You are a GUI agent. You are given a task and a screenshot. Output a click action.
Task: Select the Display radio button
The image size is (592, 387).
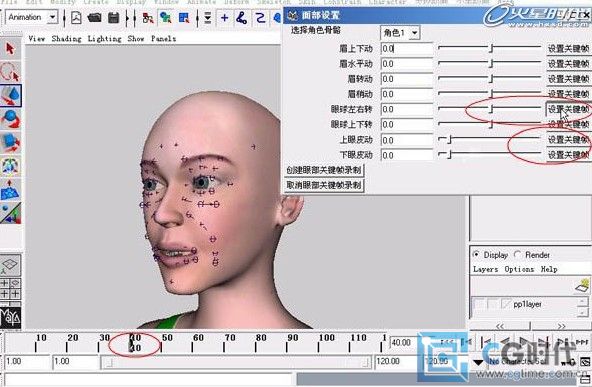tap(476, 255)
